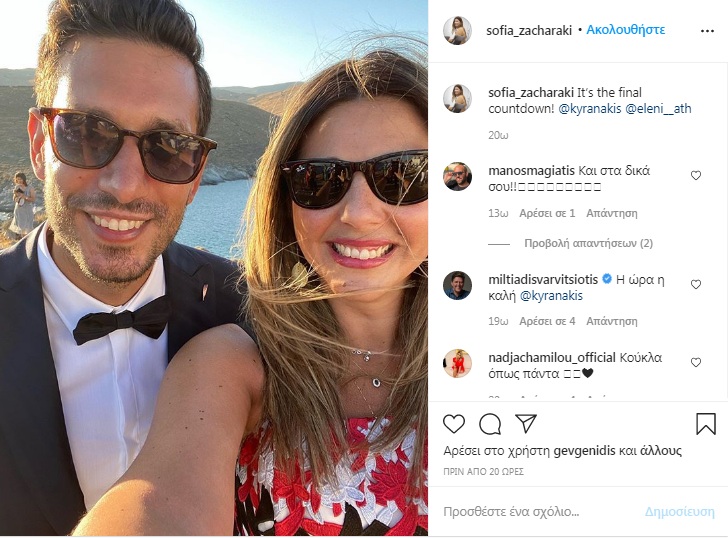The image size is (728, 538).
Task: Open comments via the speech bubble icon
Action: tap(490, 424)
